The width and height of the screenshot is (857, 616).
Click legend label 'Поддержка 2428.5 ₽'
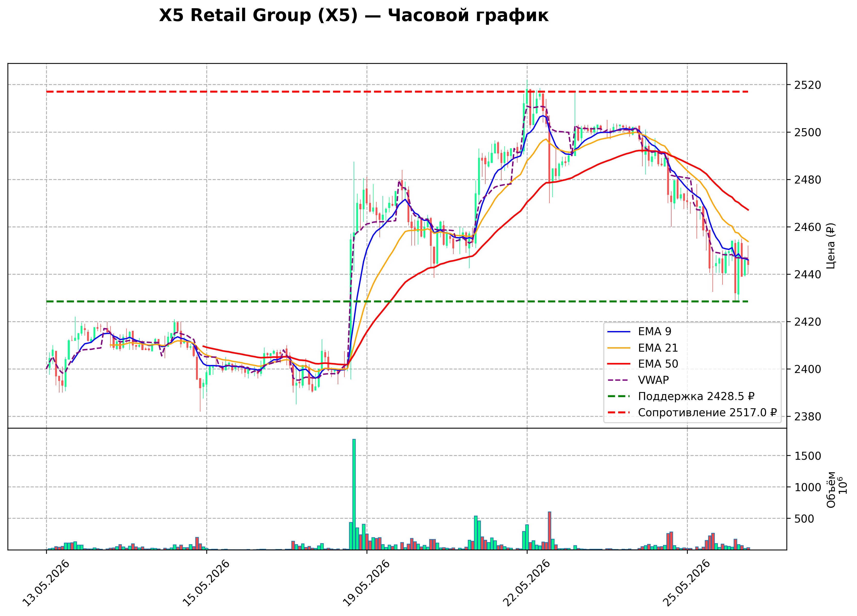click(696, 396)
